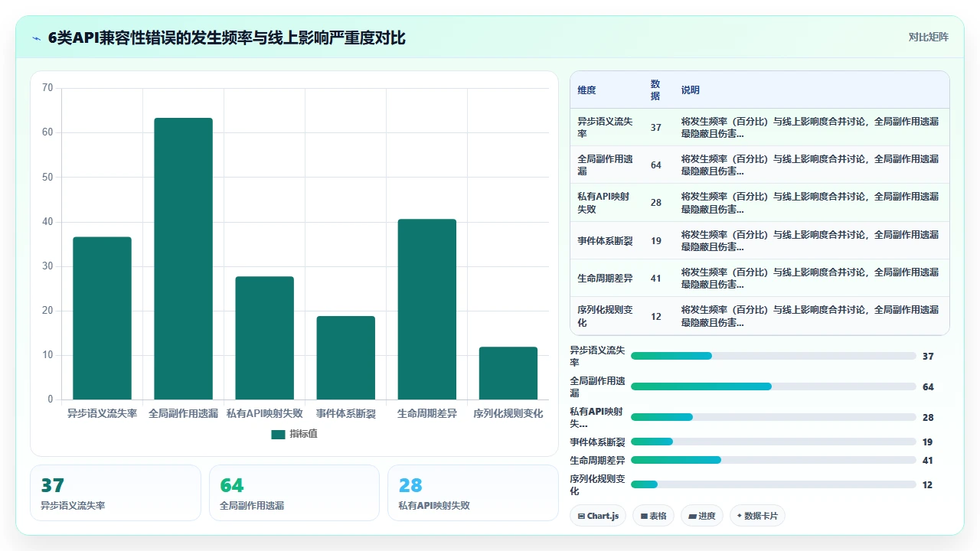Click the 生命周期差异 table row name
The height and width of the screenshot is (551, 980).
tap(605, 279)
